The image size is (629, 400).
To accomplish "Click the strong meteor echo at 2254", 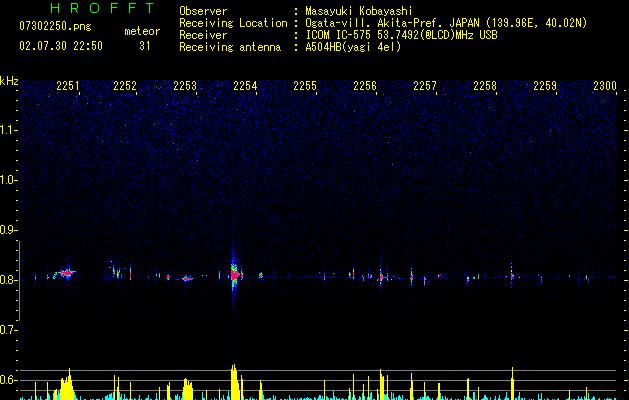I will [x=235, y=275].
